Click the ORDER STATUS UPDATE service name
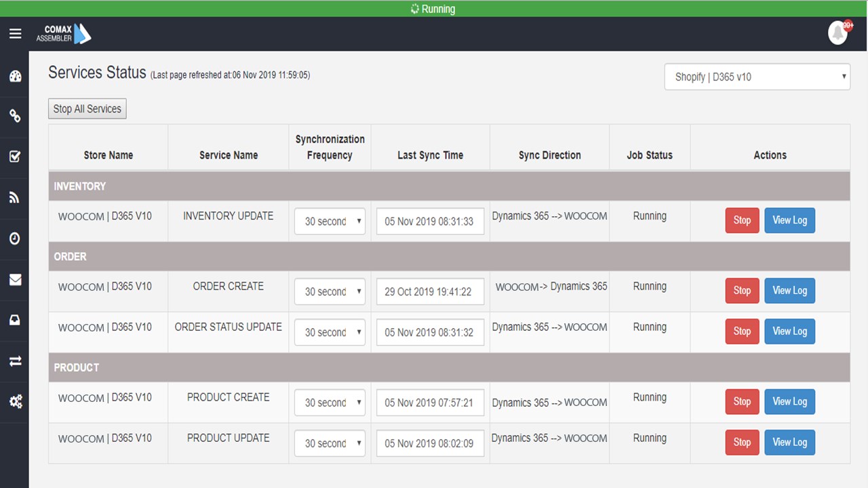Viewport: 868px width, 488px height. [x=229, y=327]
